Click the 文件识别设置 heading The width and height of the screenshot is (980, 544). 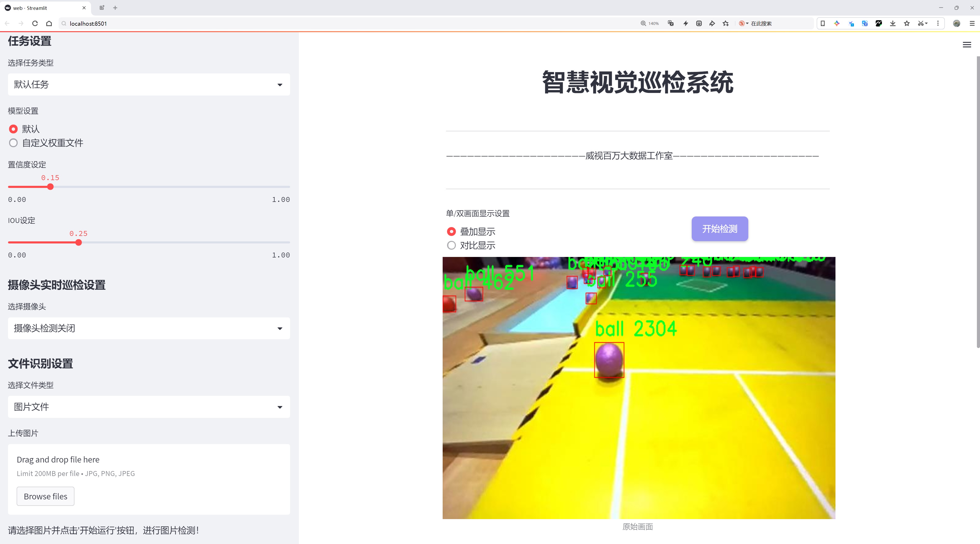40,363
